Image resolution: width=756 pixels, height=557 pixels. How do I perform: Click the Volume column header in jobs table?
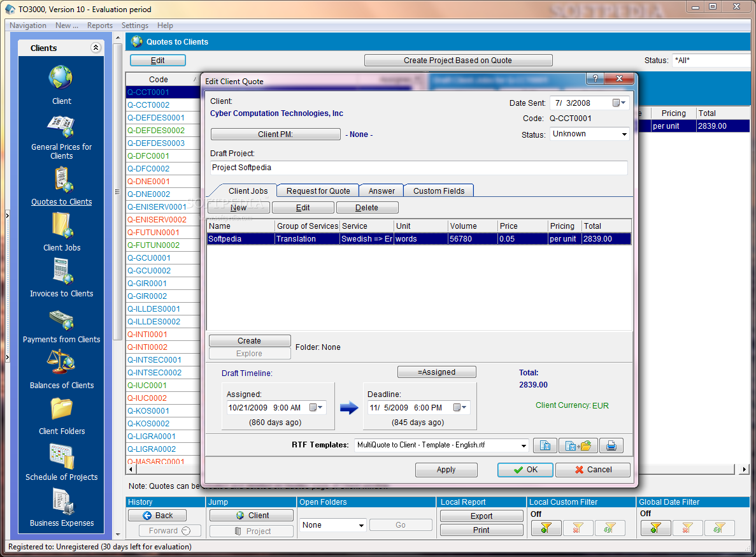tap(473, 226)
